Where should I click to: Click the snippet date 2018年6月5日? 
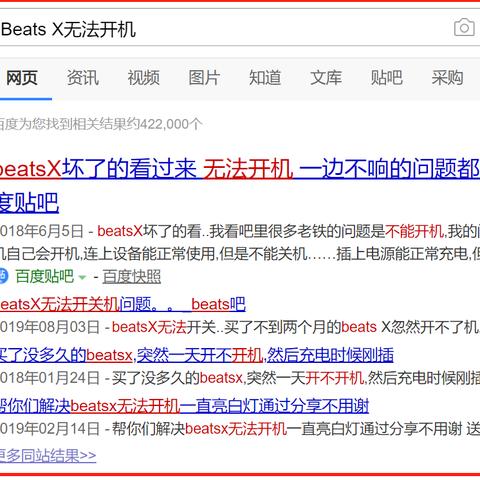(x=42, y=231)
